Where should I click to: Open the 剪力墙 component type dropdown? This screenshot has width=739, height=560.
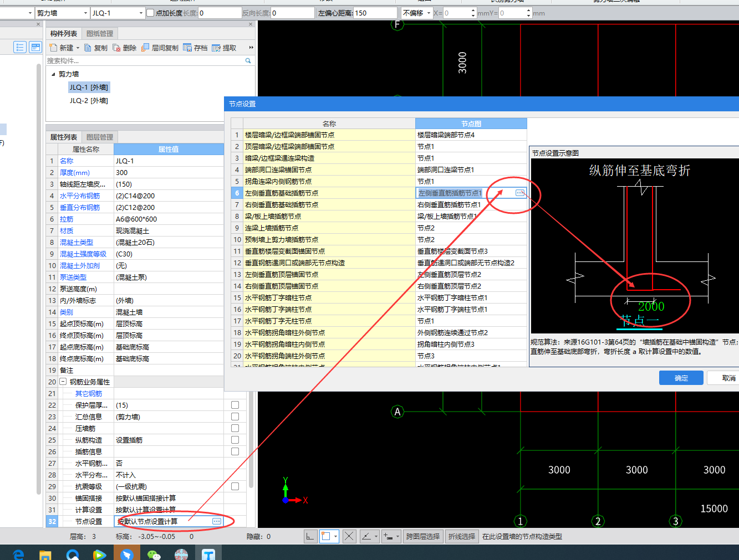[85, 13]
